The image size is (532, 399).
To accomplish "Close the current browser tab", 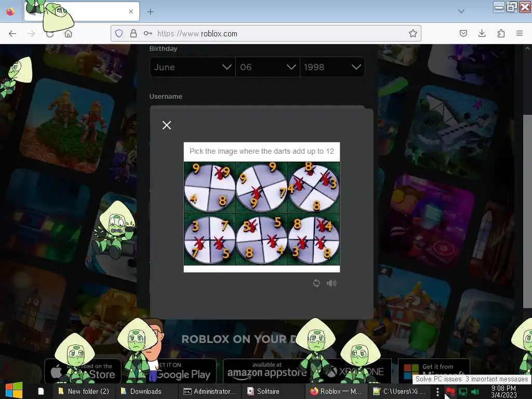I will [x=131, y=11].
